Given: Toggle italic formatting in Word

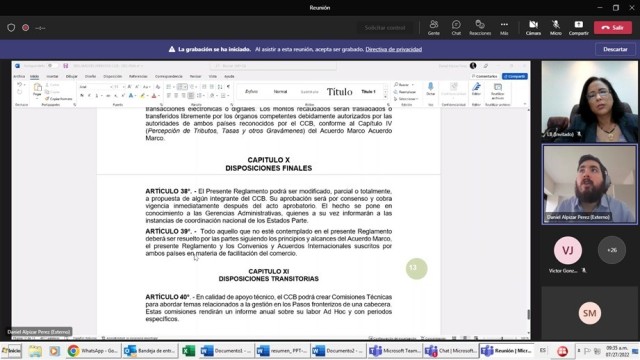Looking at the screenshot, I should click(89, 96).
